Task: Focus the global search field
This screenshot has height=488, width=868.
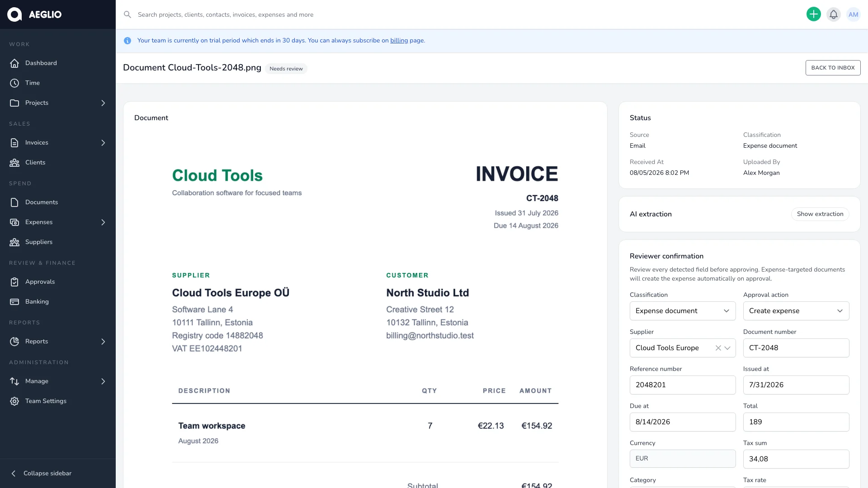Action: coord(461,14)
